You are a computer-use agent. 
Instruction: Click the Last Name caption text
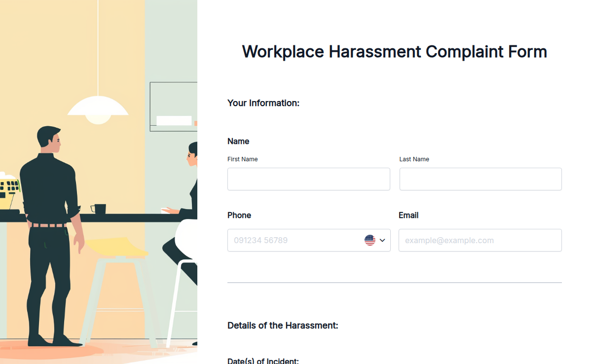point(414,159)
